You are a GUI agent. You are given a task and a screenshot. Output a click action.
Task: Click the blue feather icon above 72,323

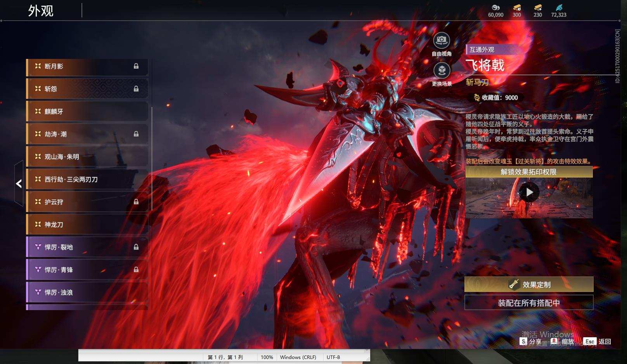click(x=559, y=7)
